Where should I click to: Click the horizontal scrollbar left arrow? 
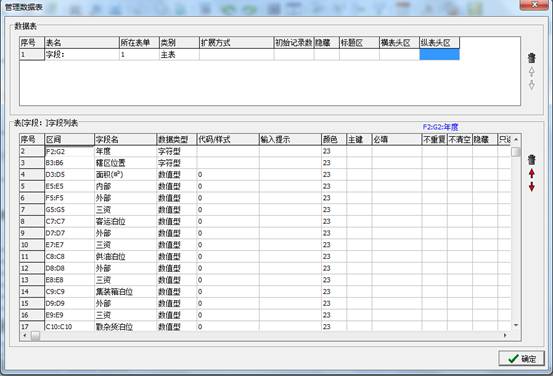[x=25, y=335]
